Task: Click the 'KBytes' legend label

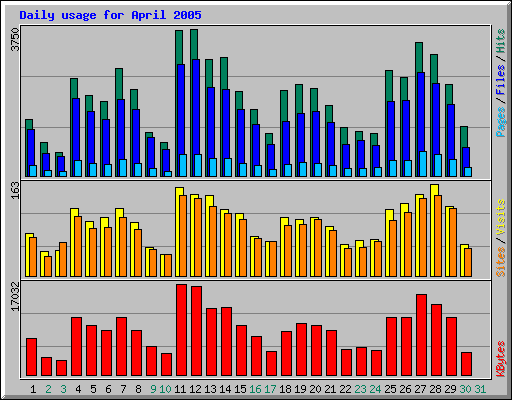Action: (501, 359)
